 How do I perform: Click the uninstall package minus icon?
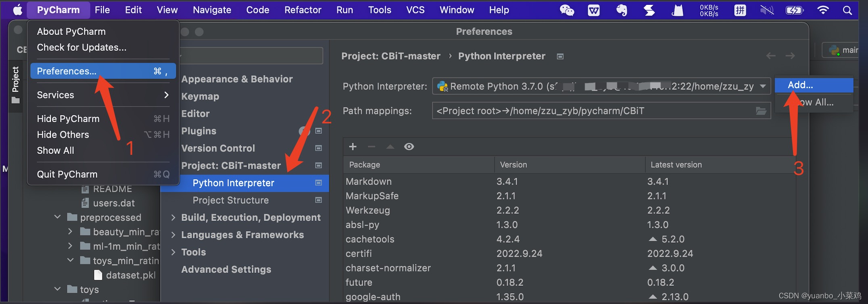point(371,147)
